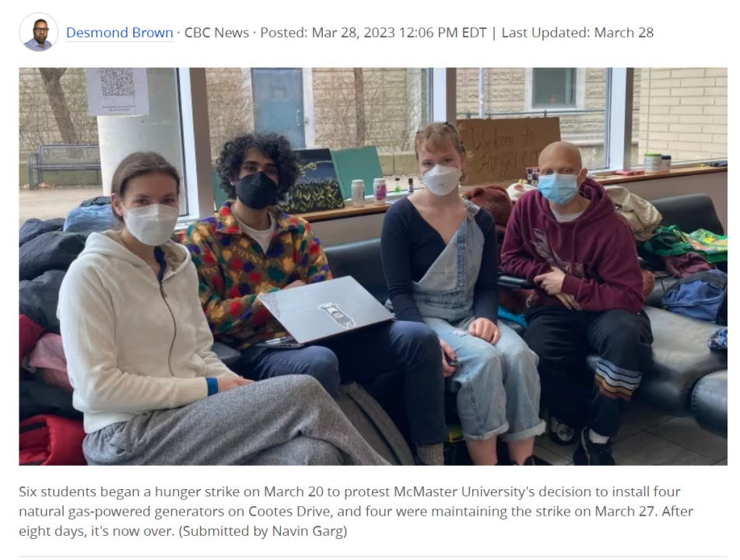
Task: Click the Last Updated: March 28 text
Action: pyautogui.click(x=577, y=33)
